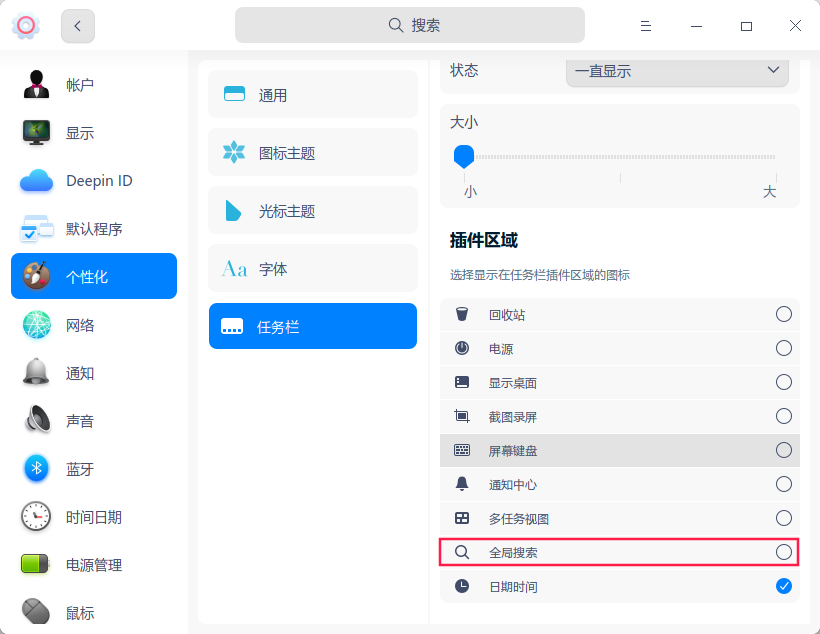Image resolution: width=820 pixels, height=634 pixels.
Task: Open the Bluetooth (蓝牙) settings icon
Action: (36, 469)
